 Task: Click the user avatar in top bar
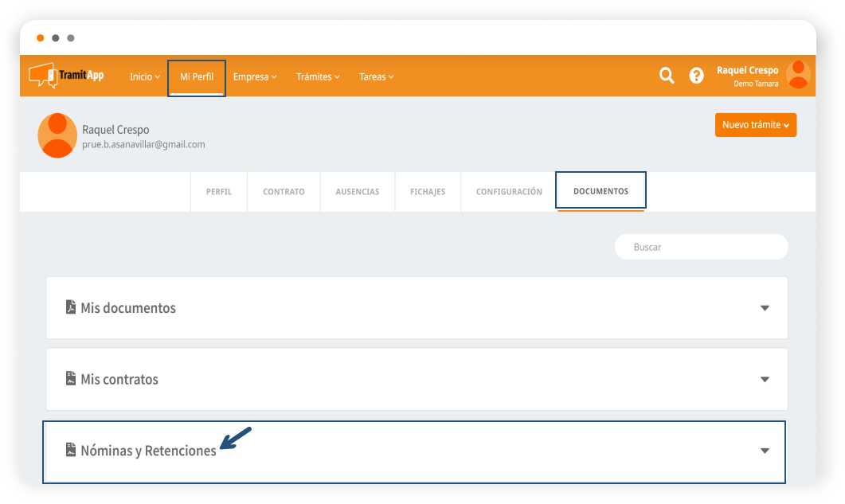pyautogui.click(x=797, y=75)
